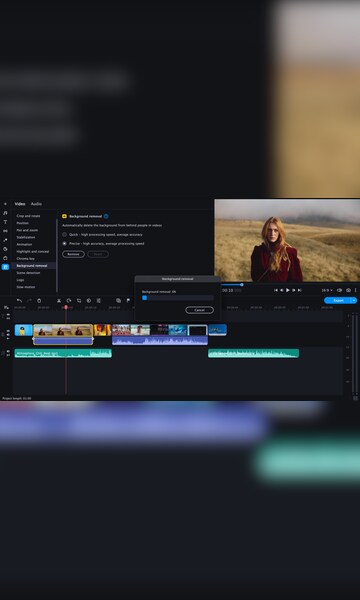The image size is (360, 600).
Task: Select Logo in tools list
Action: [20, 280]
